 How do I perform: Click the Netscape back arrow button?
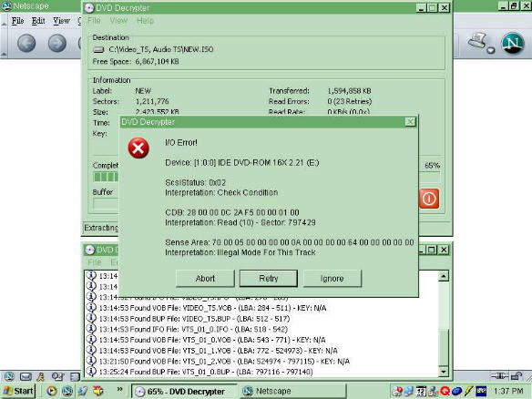[26, 43]
